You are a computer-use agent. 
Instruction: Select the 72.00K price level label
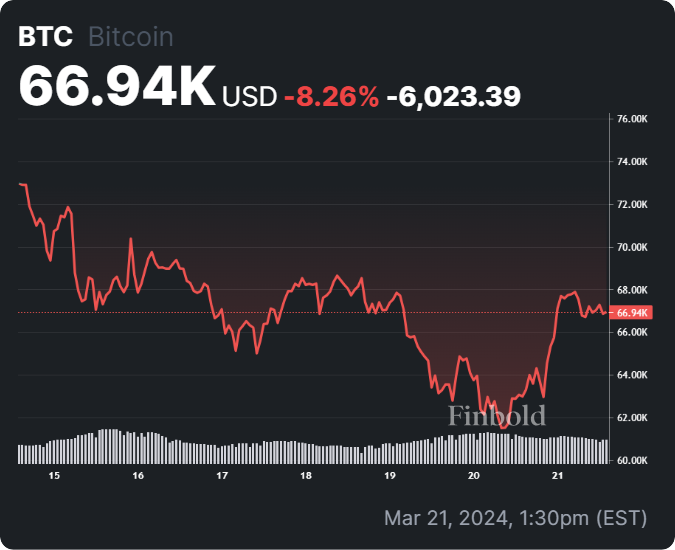pos(634,204)
